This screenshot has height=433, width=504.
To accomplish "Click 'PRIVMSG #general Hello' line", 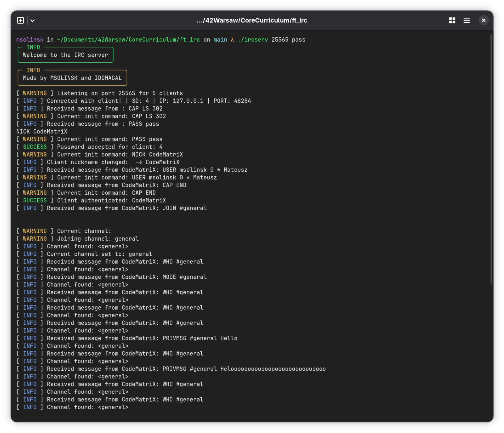I will [127, 338].
